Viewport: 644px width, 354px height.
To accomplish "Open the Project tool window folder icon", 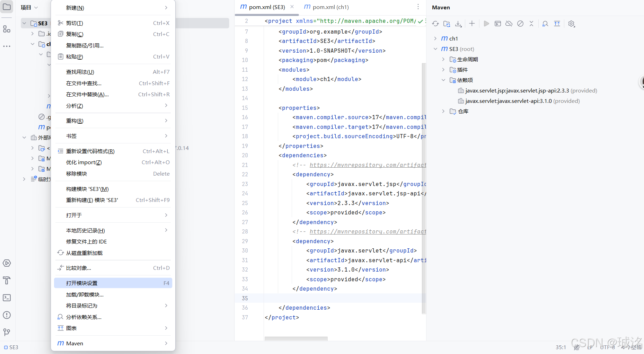I will tap(7, 7).
